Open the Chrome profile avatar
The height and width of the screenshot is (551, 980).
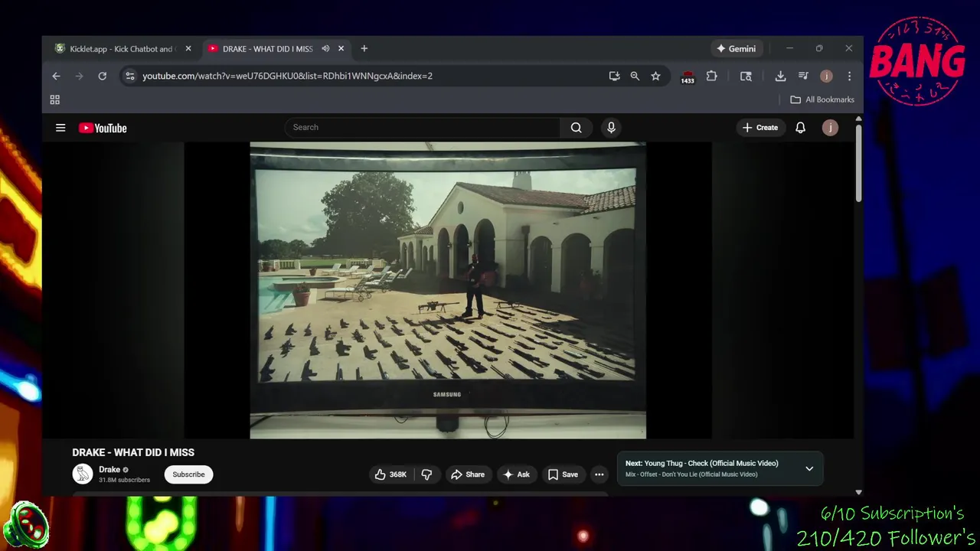(x=826, y=76)
